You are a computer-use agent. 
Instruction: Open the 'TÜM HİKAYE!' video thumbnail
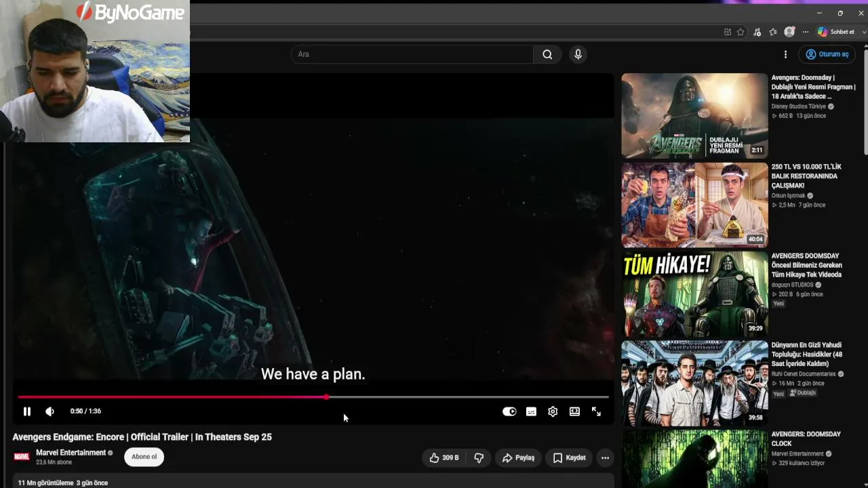694,294
